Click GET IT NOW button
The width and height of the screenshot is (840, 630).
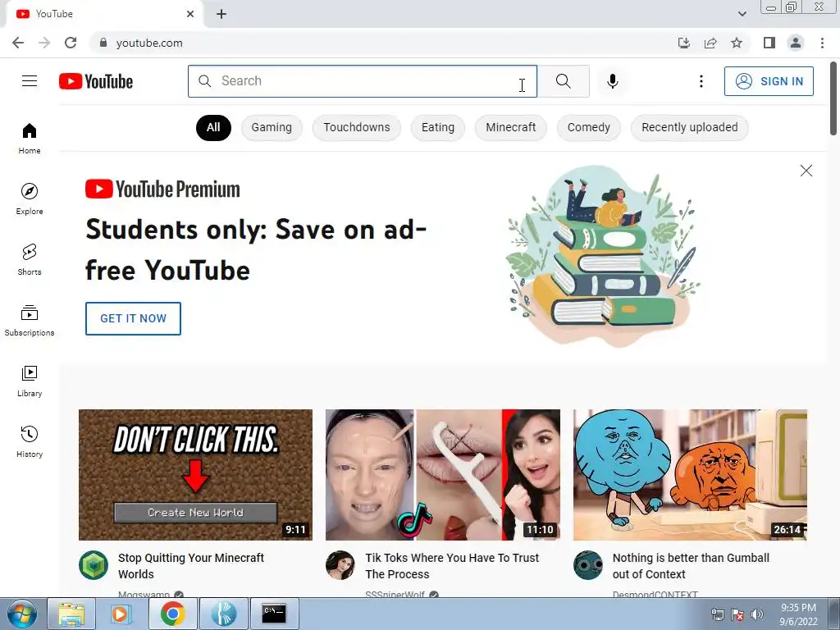tap(133, 318)
